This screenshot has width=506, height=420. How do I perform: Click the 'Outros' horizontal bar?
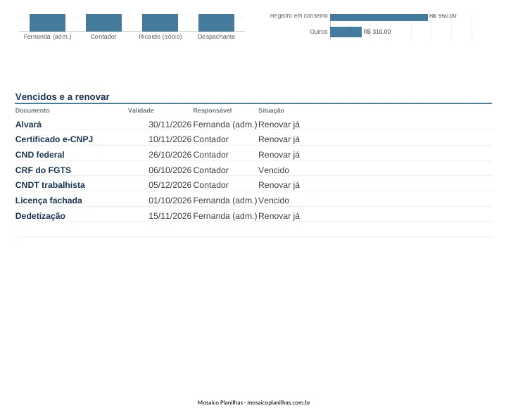click(x=346, y=32)
